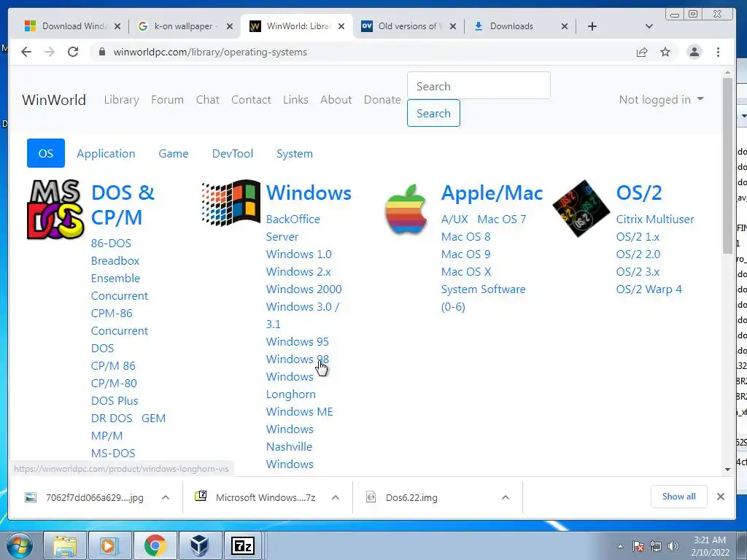Open the Donate nav link
Screen dimensions: 747x560
point(382,99)
